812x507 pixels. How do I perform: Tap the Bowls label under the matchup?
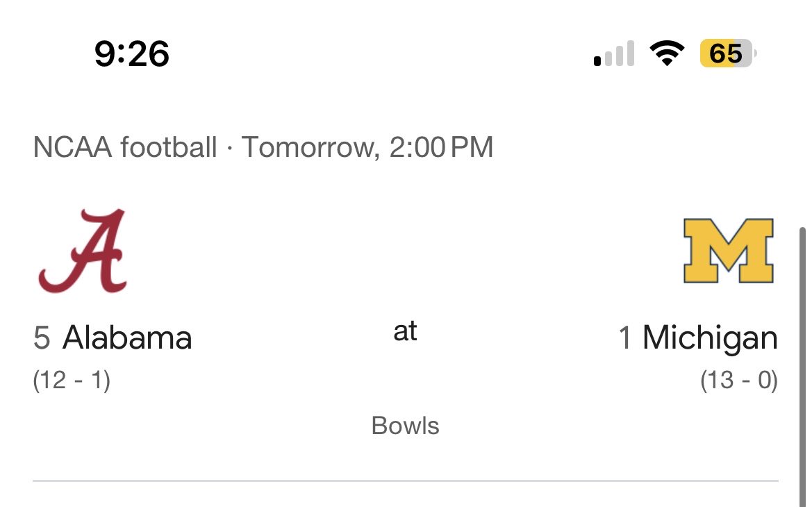click(406, 425)
